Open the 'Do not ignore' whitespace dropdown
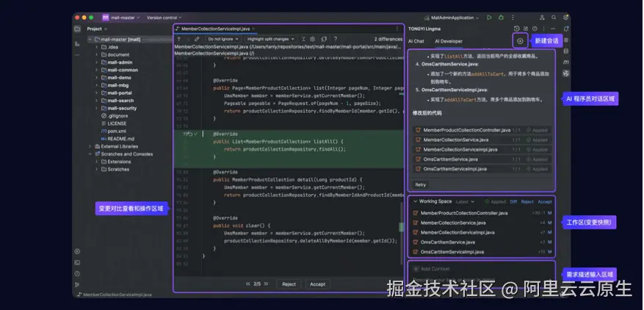The image size is (644, 310). coord(223,39)
